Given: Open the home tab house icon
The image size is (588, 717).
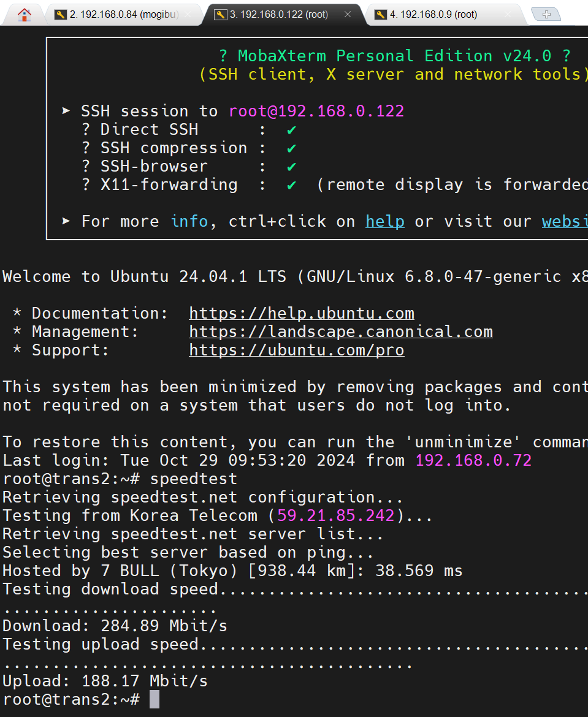Looking at the screenshot, I should (x=24, y=15).
